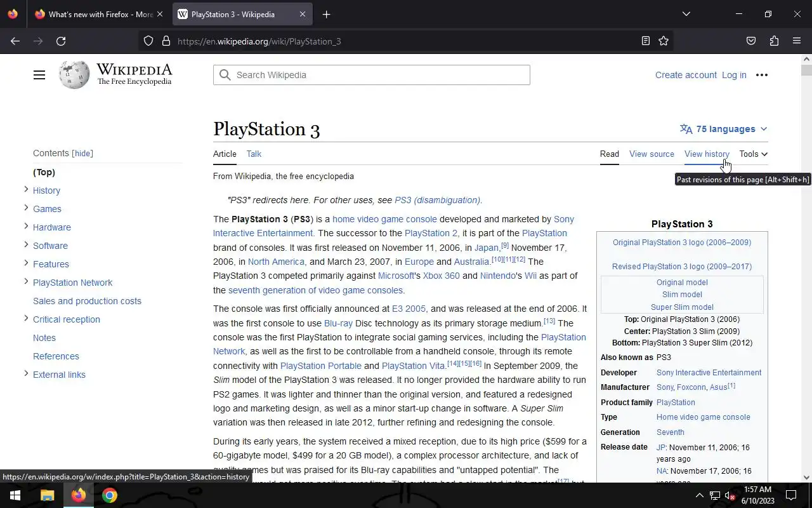Image resolution: width=812 pixels, height=508 pixels.
Task: Open the notification center icon
Action: coord(791,495)
